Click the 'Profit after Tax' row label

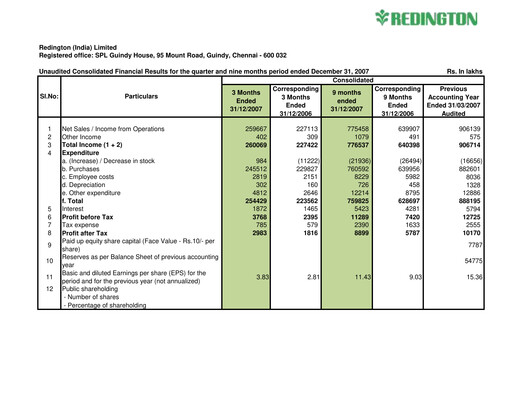click(84, 233)
